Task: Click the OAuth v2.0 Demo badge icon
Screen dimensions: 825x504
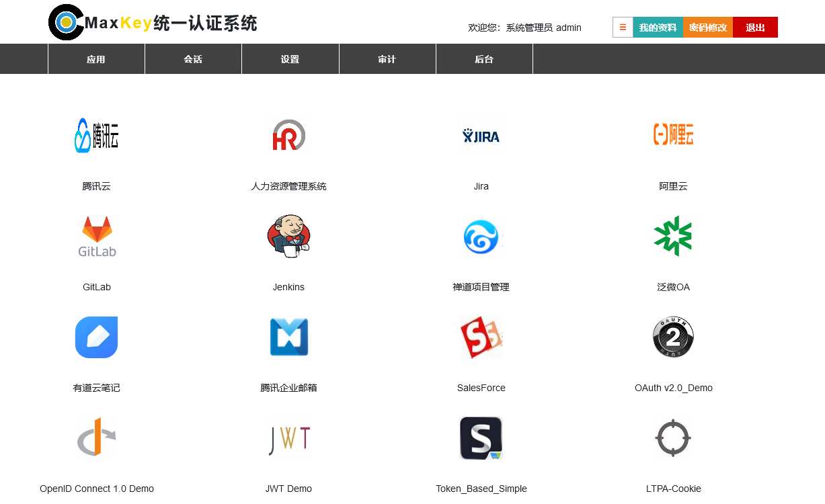Action: [673, 337]
